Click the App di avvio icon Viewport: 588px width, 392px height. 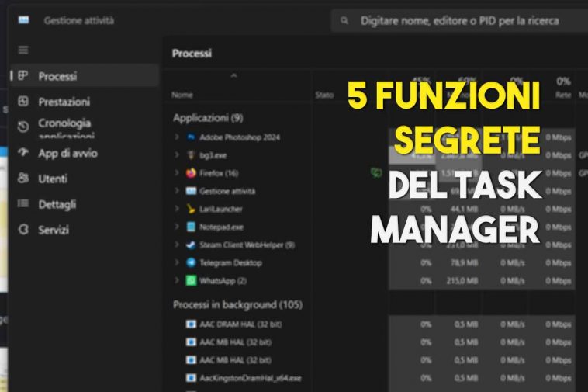(23, 152)
